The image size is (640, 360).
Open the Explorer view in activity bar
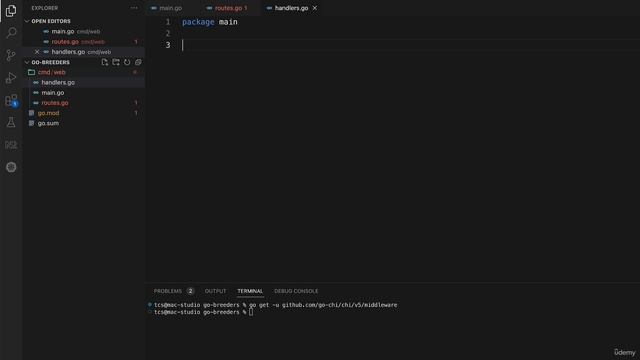[x=11, y=11]
